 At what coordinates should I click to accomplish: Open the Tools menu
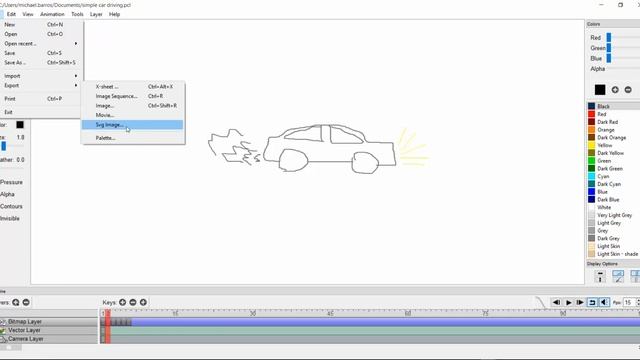[77, 14]
